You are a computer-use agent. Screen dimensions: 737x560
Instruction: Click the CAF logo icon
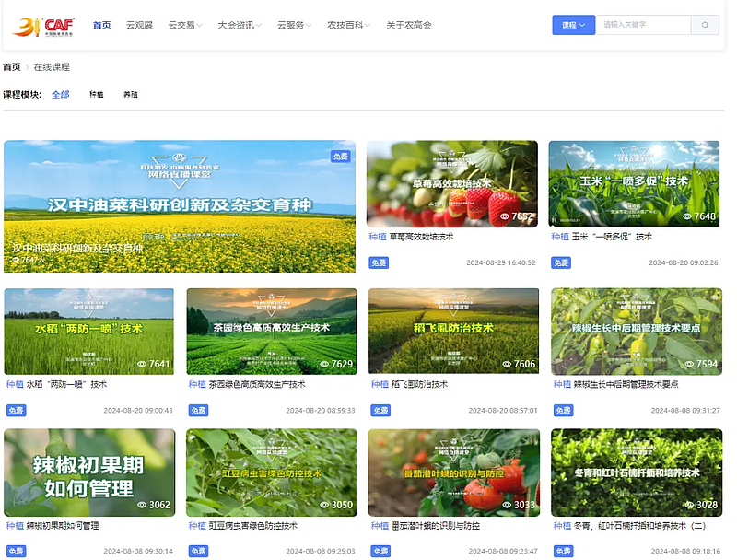43,25
